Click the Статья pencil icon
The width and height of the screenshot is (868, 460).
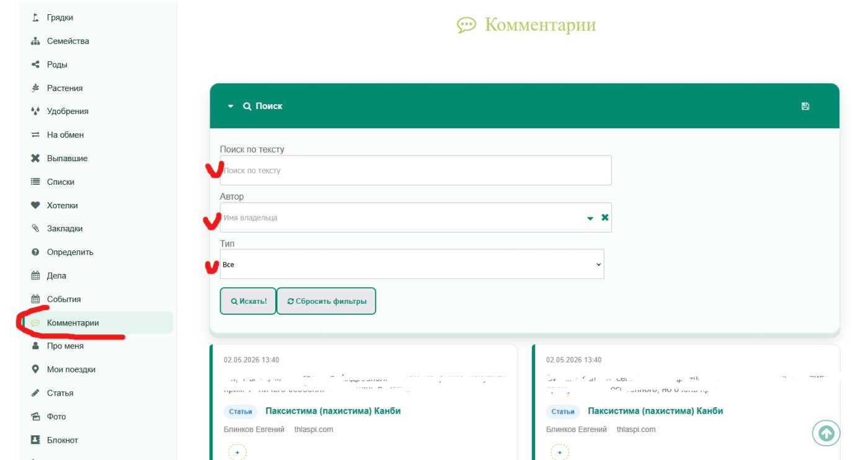click(35, 393)
